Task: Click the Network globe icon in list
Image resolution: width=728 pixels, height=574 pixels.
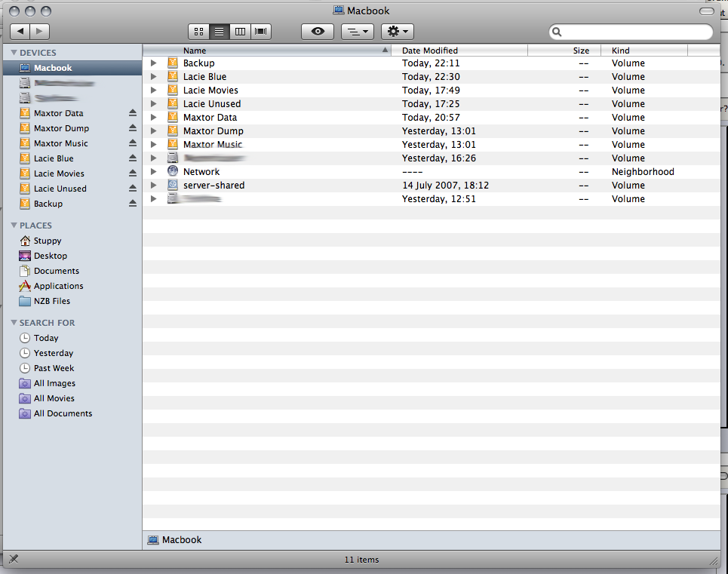Action: coord(173,171)
